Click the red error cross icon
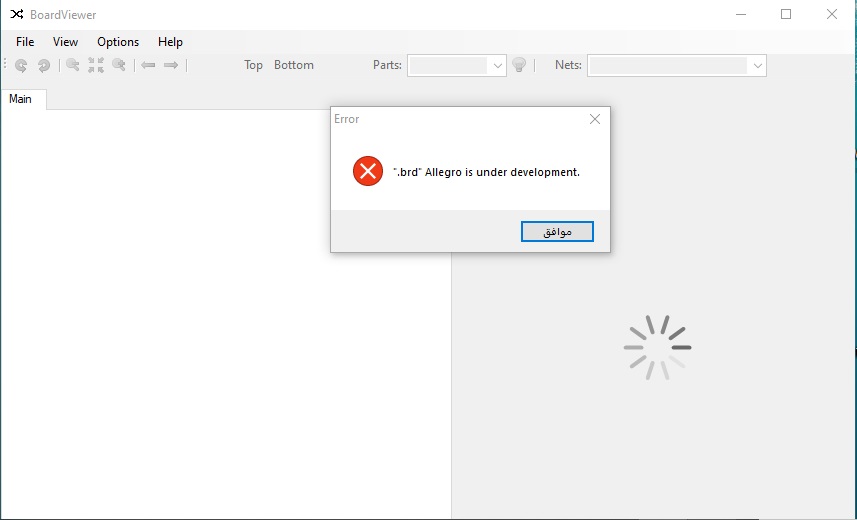Screen dimensions: 857x520 (x=368, y=171)
